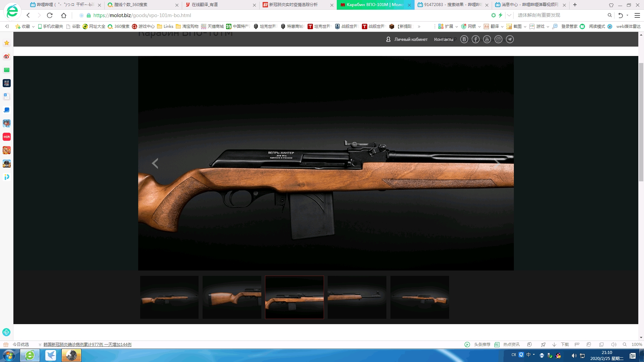
Task: Open the 截图 screenshot tool in browser toolbar
Action: pyautogui.click(x=516, y=26)
